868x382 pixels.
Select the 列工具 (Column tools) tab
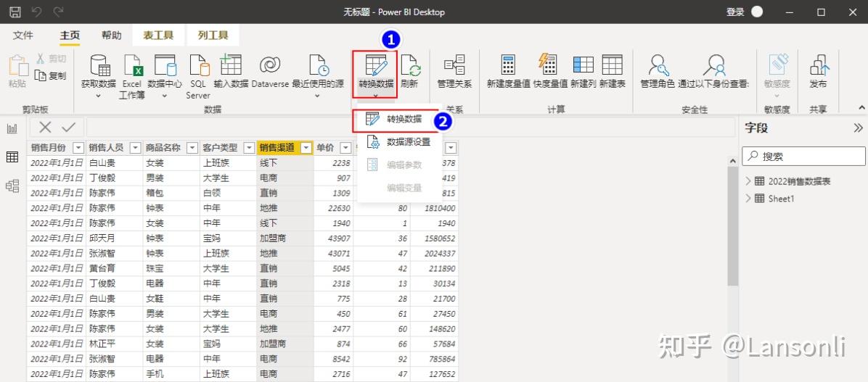213,36
